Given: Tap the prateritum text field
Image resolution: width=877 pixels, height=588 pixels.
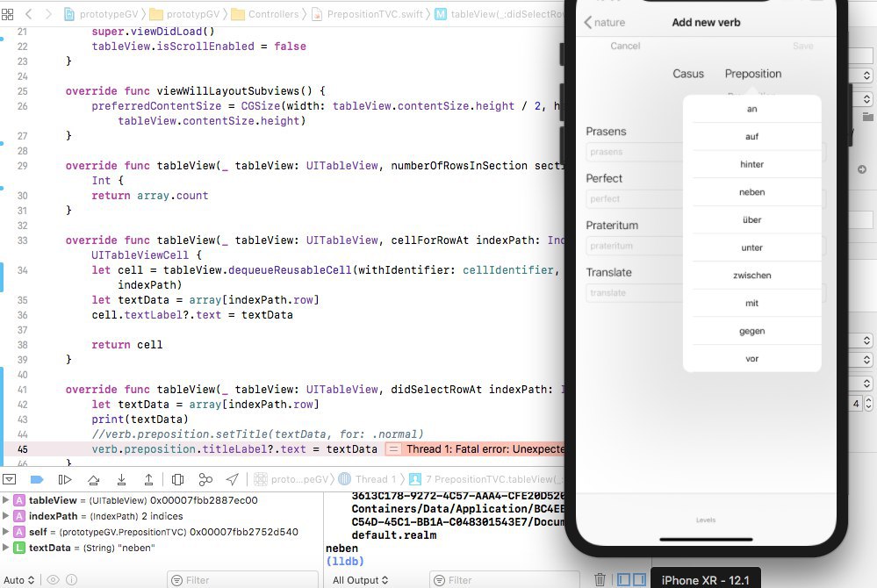Looking at the screenshot, I should point(634,246).
